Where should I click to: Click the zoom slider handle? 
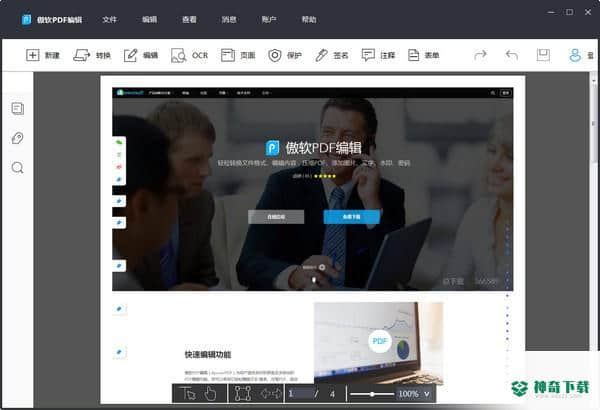click(x=372, y=394)
